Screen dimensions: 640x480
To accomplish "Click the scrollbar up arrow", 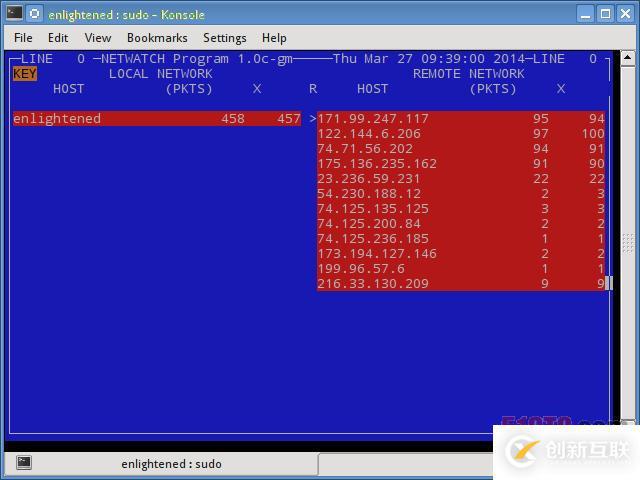I will click(628, 58).
